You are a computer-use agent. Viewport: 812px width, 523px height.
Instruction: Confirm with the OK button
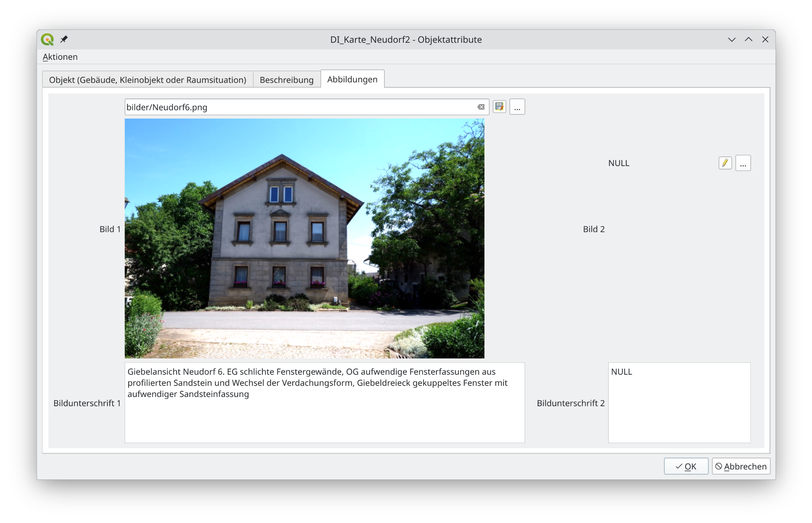point(686,466)
